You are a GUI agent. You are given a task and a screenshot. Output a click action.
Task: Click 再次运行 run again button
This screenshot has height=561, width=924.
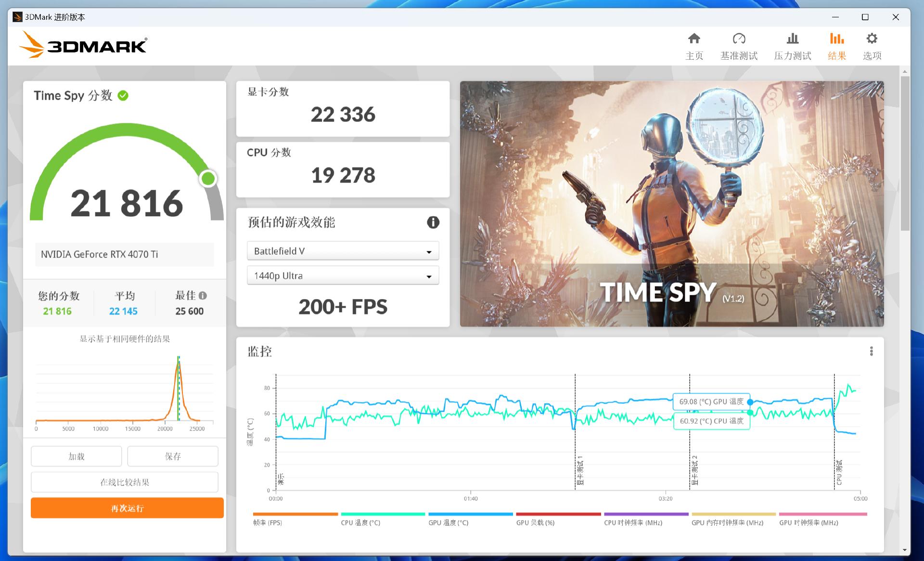(x=127, y=508)
